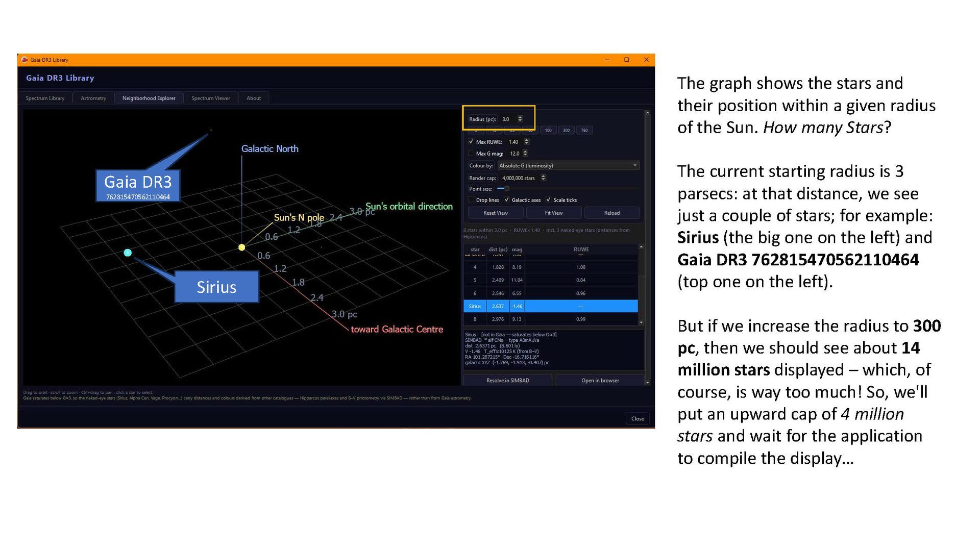Screen dimensions: 980x551
Task: Click the Max RUWE spinner arrows
Action: [526, 142]
